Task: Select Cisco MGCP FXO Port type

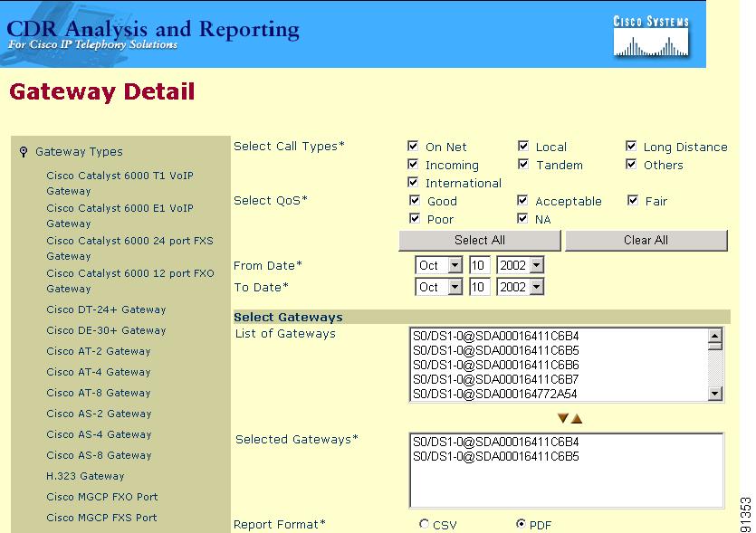Action: coord(102,497)
